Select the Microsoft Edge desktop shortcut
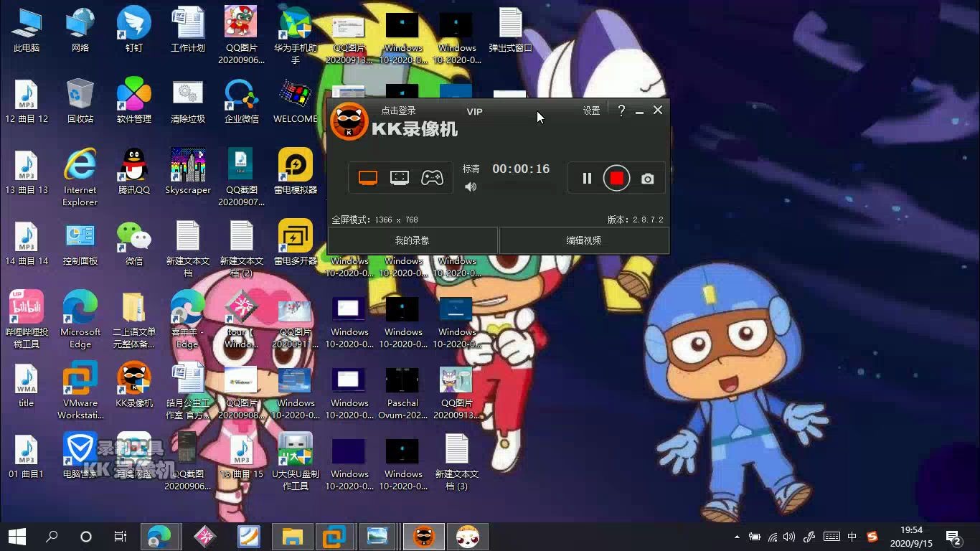980x551 pixels. (80, 319)
